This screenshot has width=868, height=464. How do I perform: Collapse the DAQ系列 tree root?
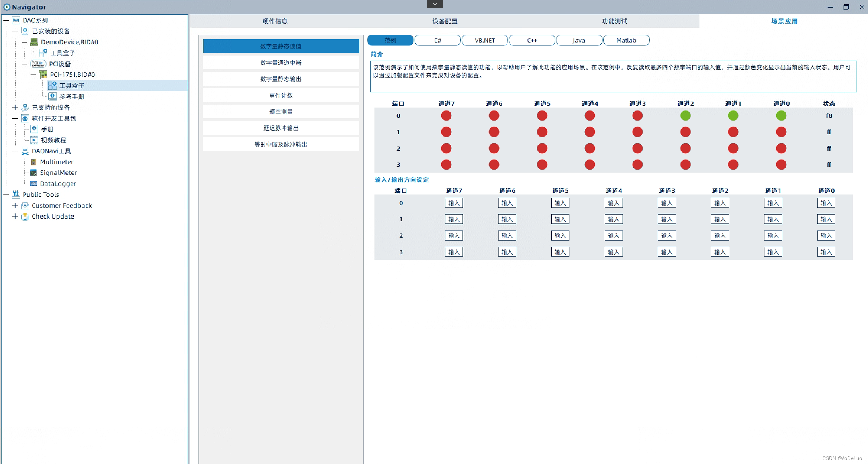pyautogui.click(x=6, y=20)
